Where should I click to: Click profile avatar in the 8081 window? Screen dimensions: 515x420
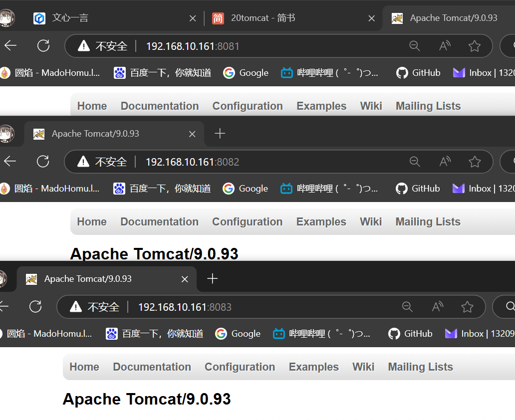[x=6, y=18]
